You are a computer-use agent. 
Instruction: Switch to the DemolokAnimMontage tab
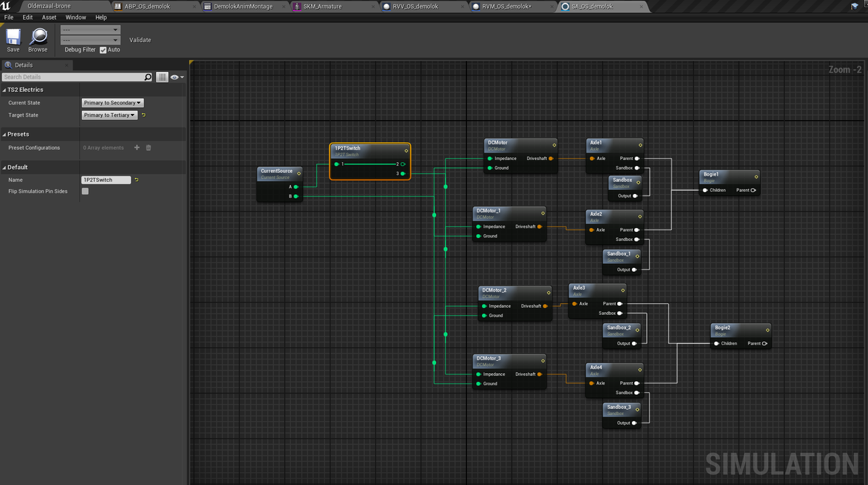pyautogui.click(x=243, y=6)
